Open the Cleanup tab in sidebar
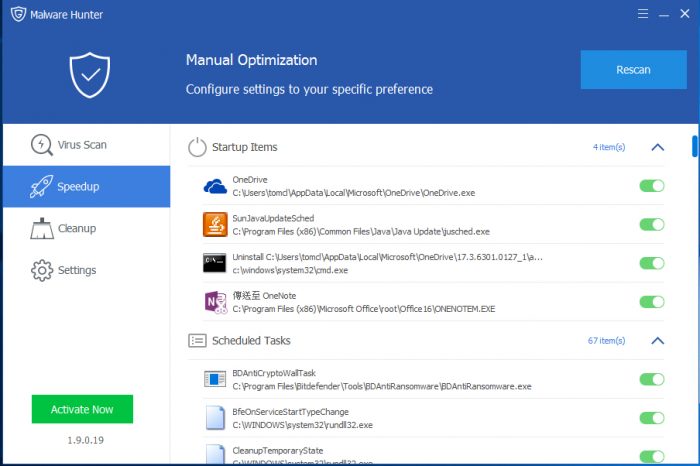Screen dimensions: 700x466 [x=77, y=228]
